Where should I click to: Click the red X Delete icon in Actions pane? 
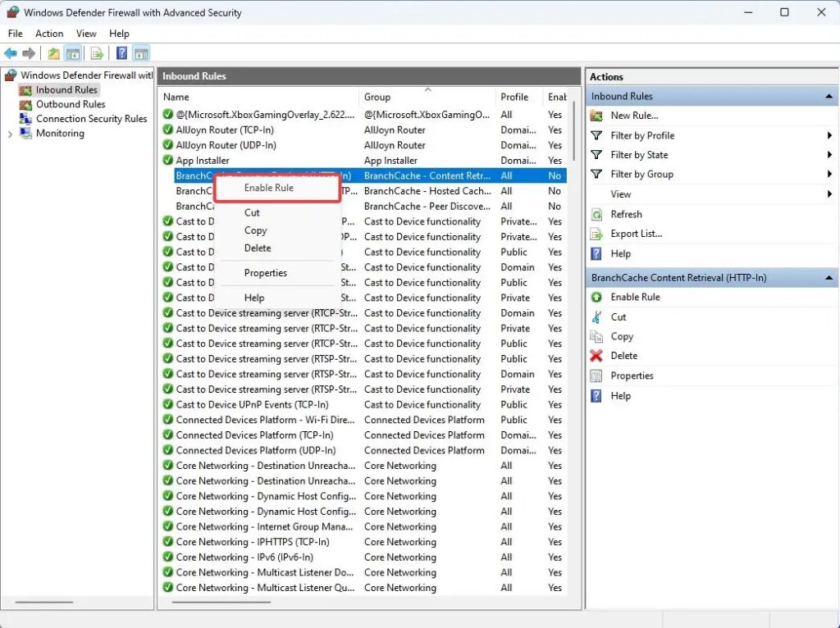[596, 356]
